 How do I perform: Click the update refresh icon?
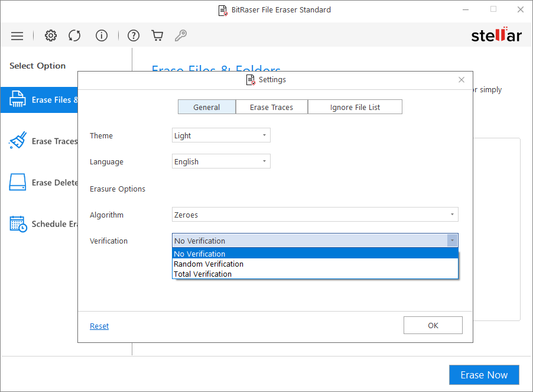[74, 35]
